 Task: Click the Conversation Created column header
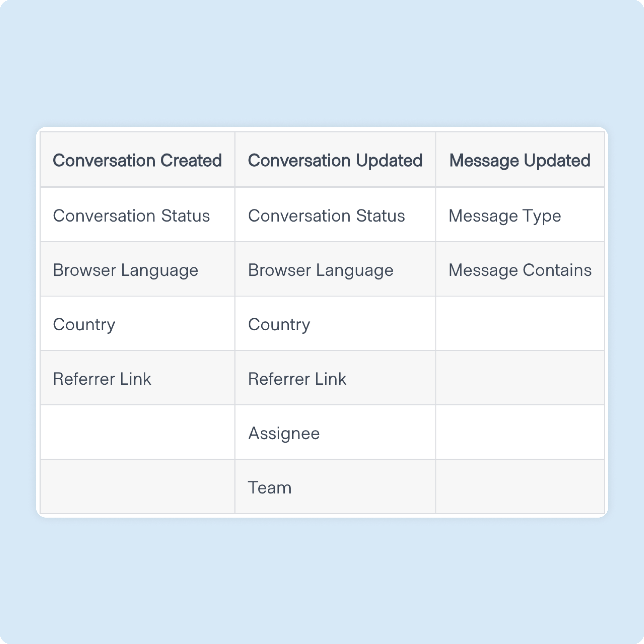pyautogui.click(x=137, y=160)
